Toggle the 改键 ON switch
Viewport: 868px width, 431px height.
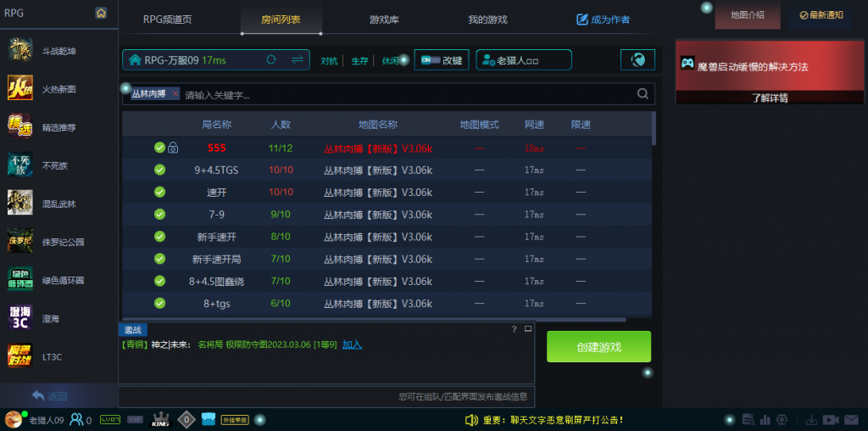point(431,60)
